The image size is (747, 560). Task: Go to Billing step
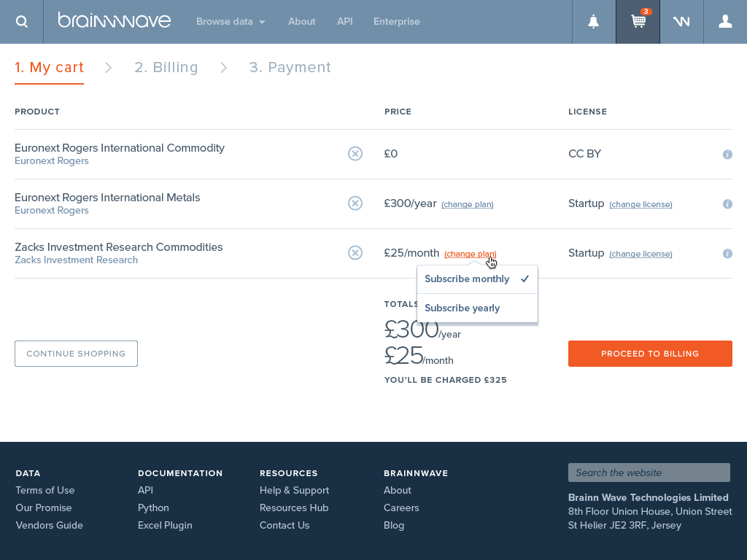(x=166, y=68)
